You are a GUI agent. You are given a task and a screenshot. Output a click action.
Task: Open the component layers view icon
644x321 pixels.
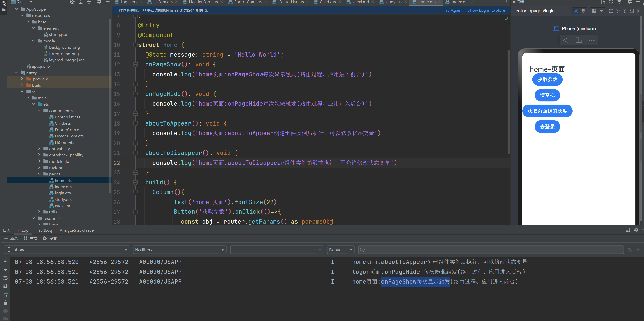click(x=583, y=11)
